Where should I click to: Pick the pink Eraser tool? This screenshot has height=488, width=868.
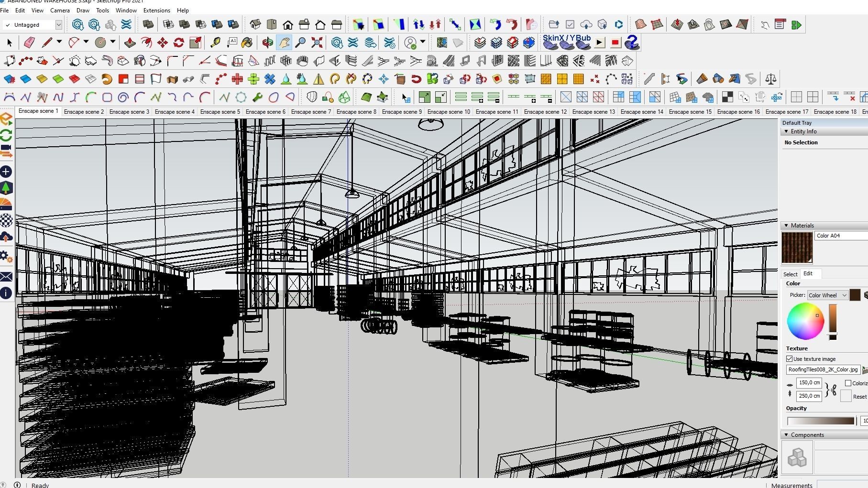tap(29, 43)
